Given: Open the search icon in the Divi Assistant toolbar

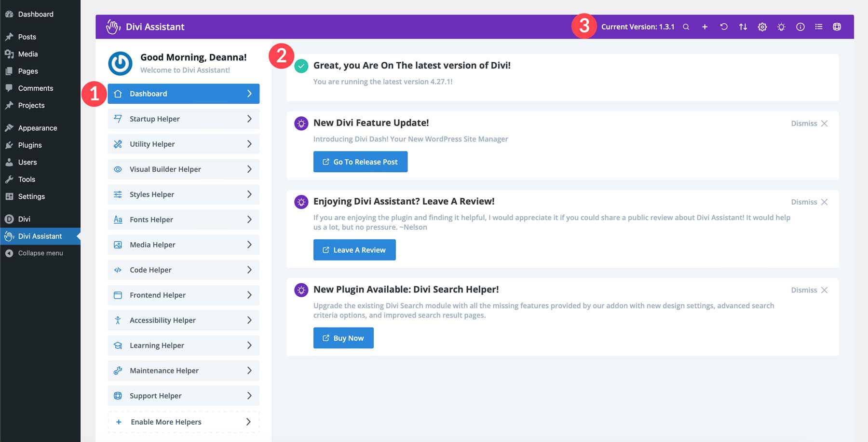Looking at the screenshot, I should (x=686, y=27).
